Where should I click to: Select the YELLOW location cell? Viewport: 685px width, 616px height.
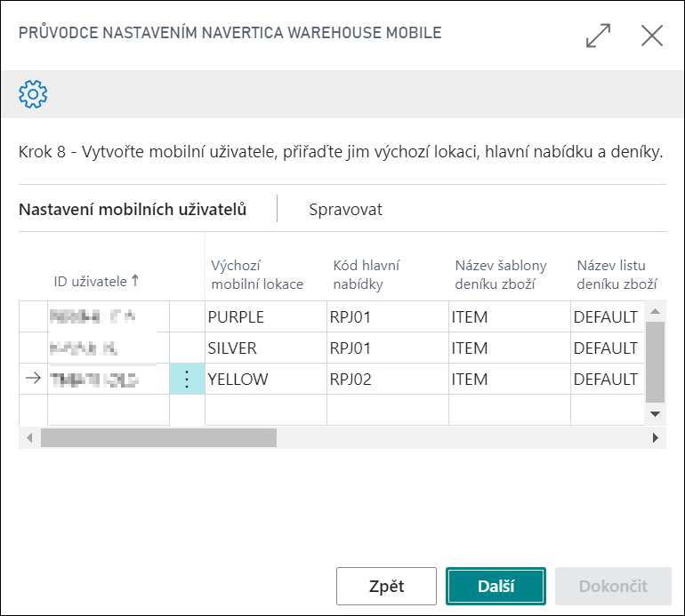pos(266,379)
